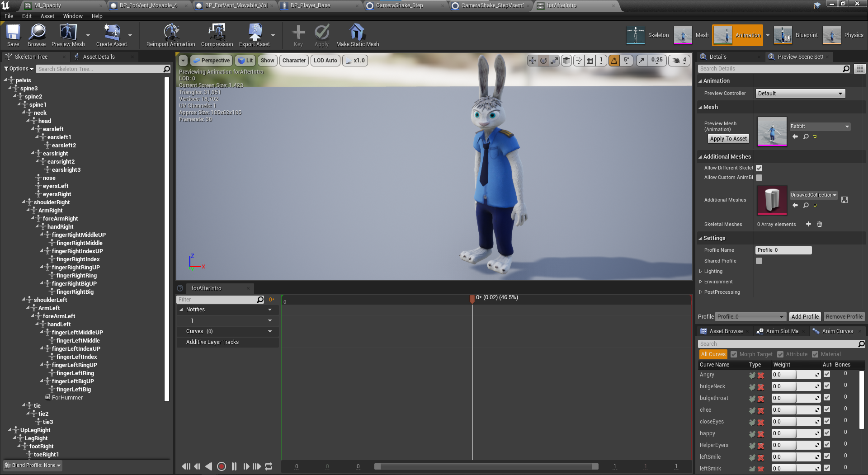Toggle the Shared Profile checkbox
The height and width of the screenshot is (475, 868).
759,261
